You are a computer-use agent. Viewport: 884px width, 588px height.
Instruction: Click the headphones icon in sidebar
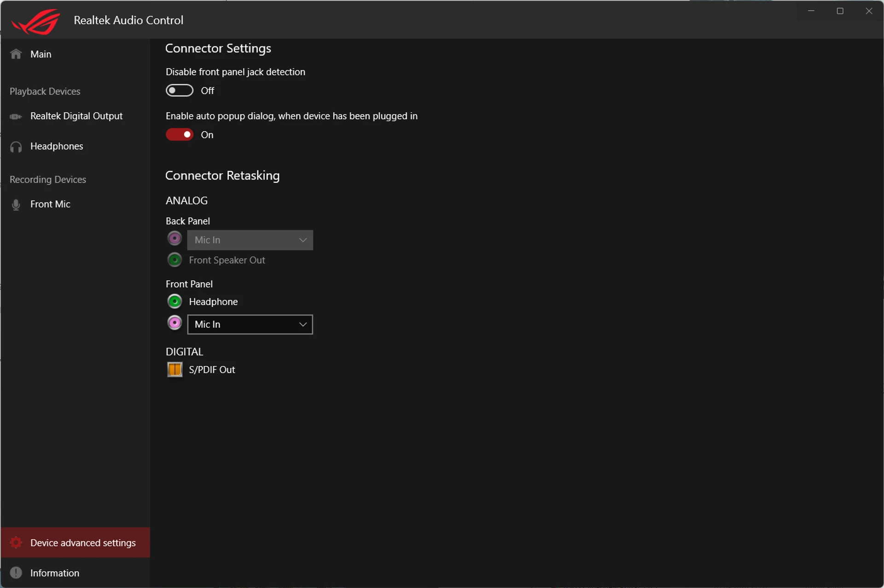pyautogui.click(x=16, y=147)
